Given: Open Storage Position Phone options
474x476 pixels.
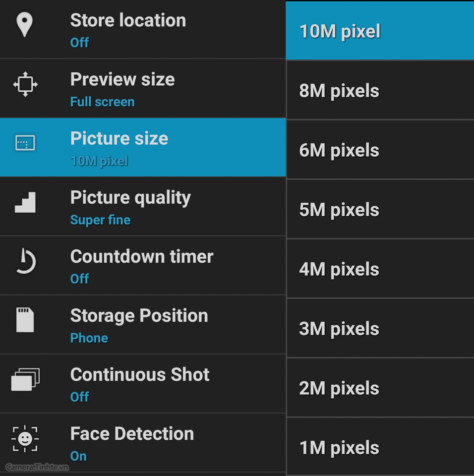Looking at the screenshot, I should point(143,324).
